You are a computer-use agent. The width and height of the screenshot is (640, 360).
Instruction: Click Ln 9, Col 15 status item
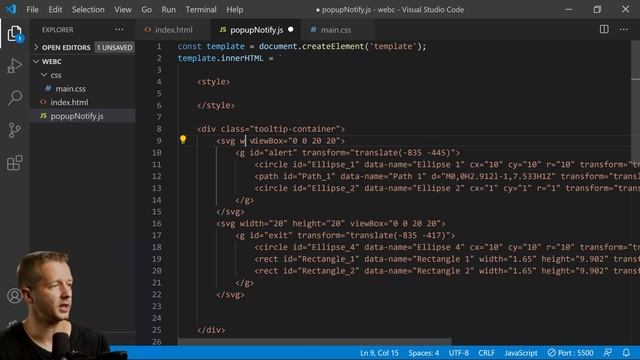point(379,353)
